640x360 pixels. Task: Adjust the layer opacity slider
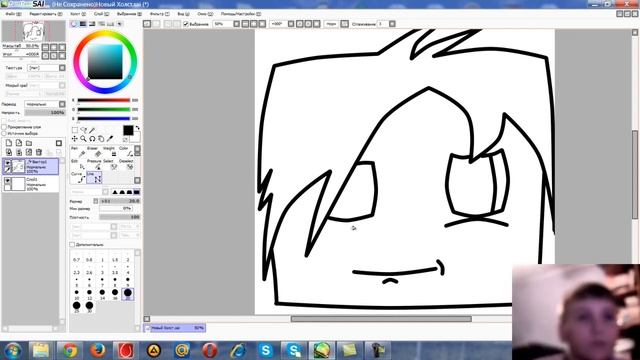pos(45,113)
